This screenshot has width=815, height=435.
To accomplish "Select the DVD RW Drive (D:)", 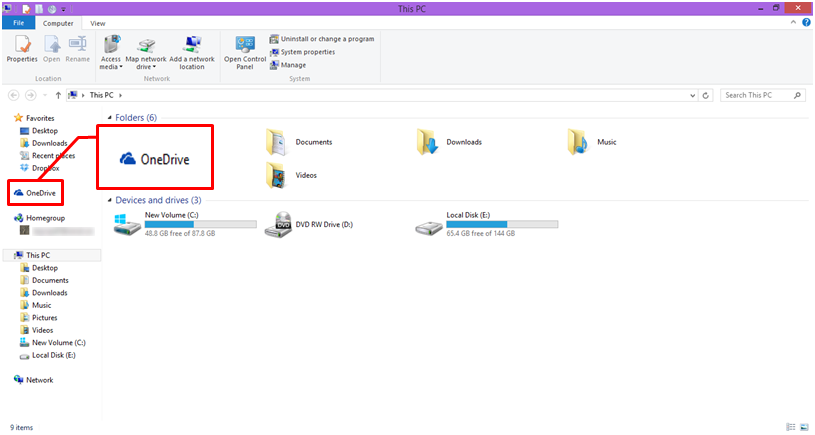I will [x=309, y=225].
